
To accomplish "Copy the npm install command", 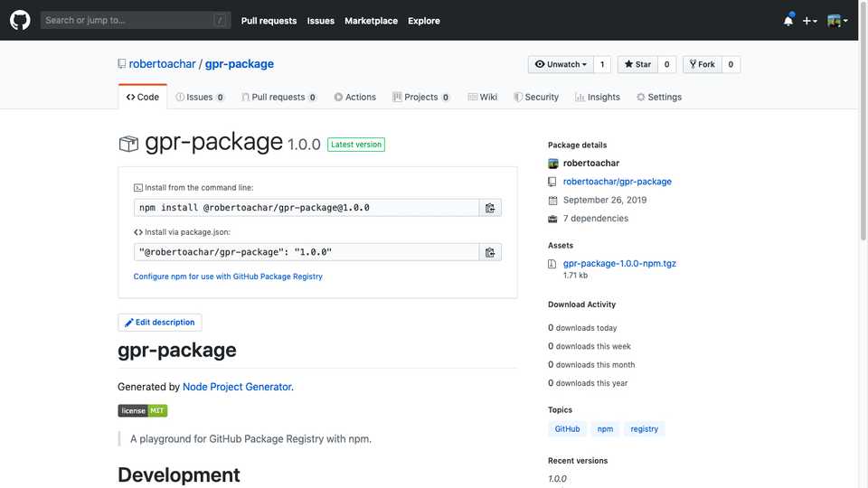I will click(490, 208).
